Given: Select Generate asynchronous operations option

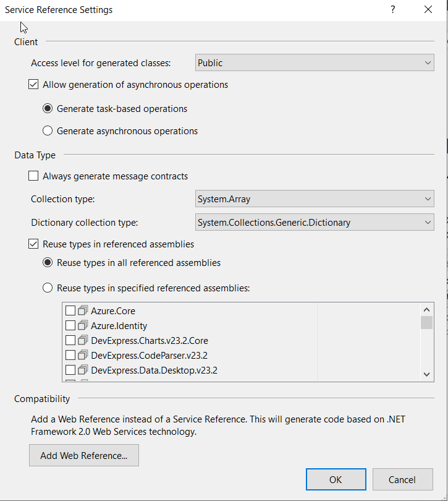Looking at the screenshot, I should [48, 131].
